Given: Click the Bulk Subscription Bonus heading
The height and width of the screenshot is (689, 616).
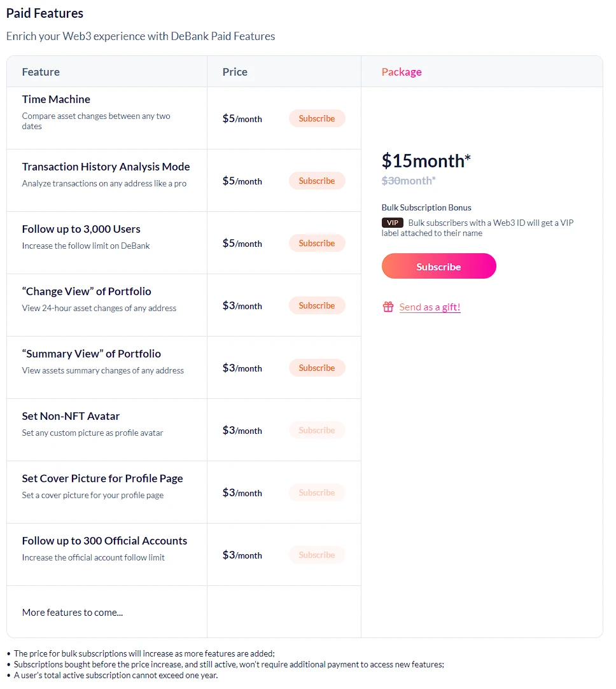Looking at the screenshot, I should tap(426, 207).
